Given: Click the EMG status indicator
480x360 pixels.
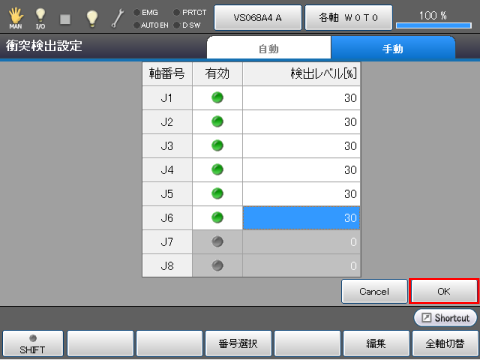Looking at the screenshot, I should (x=146, y=13).
